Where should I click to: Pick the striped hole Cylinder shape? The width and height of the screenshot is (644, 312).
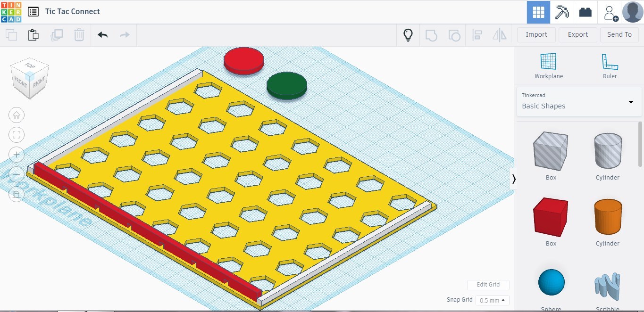608,151
